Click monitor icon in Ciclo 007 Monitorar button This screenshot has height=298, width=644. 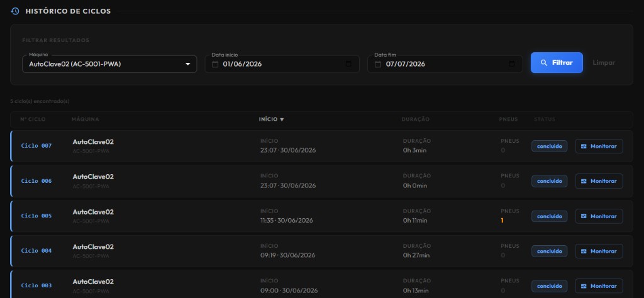[x=584, y=146]
